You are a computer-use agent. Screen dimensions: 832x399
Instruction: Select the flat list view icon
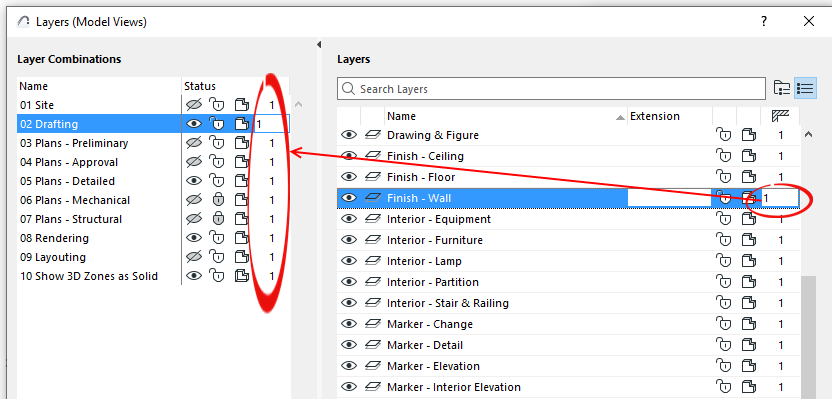tap(805, 88)
